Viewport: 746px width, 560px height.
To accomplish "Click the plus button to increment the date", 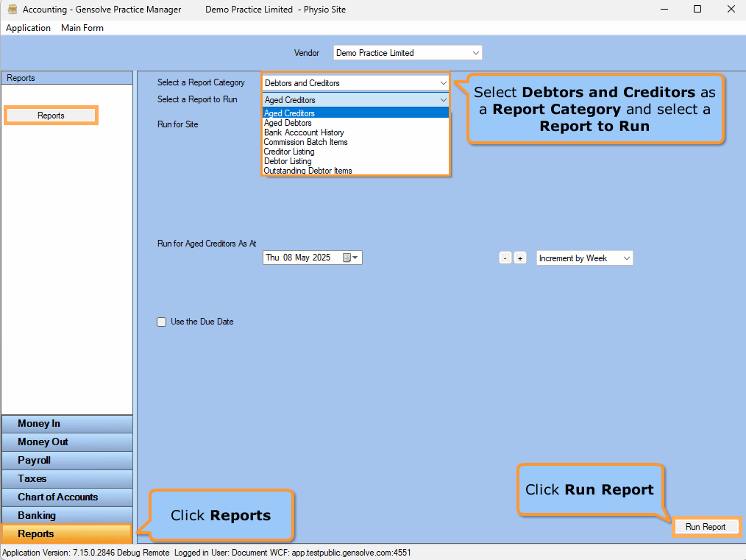I will pos(520,258).
